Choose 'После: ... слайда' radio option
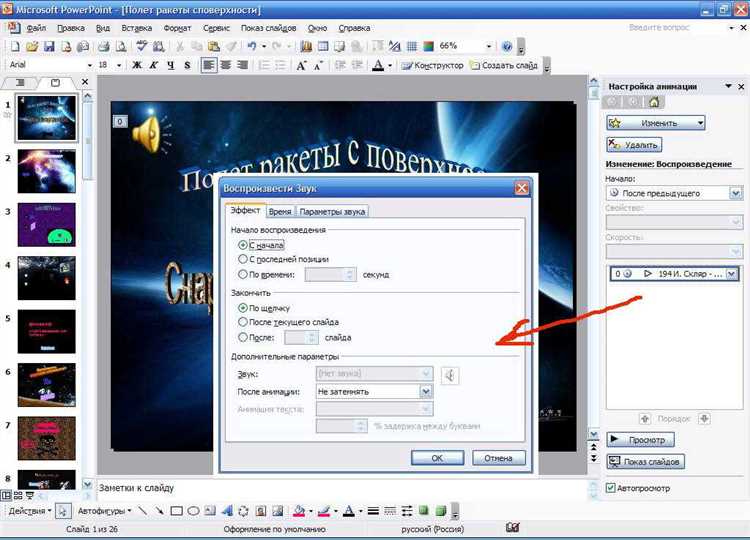750x540 pixels. (x=243, y=338)
